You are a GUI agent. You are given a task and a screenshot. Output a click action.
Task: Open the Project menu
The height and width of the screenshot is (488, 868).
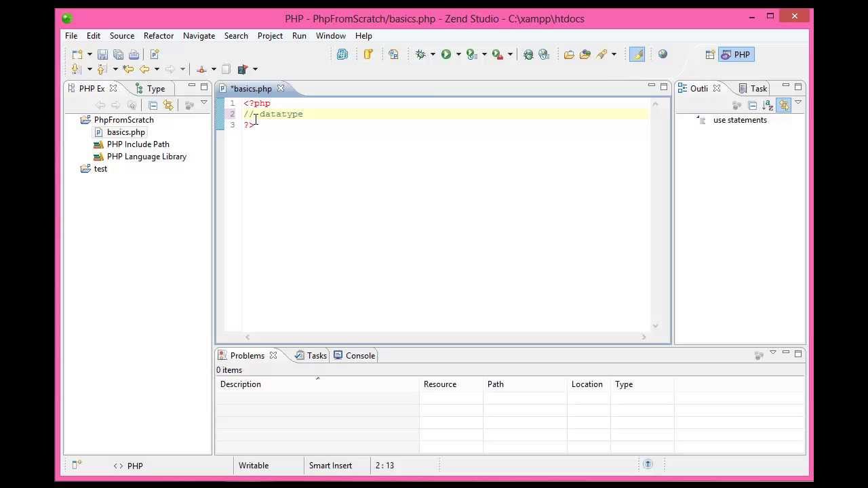point(270,36)
